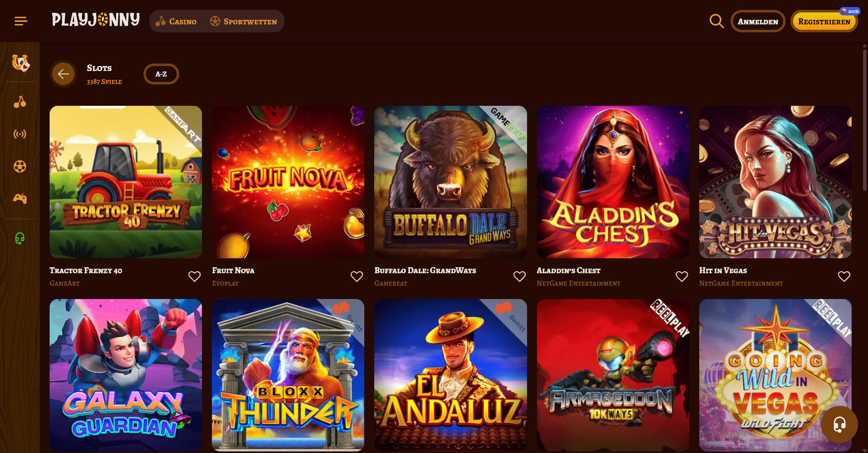Image resolution: width=868 pixels, height=453 pixels.
Task: Add Hit in Vegas to favorites
Action: click(x=844, y=276)
